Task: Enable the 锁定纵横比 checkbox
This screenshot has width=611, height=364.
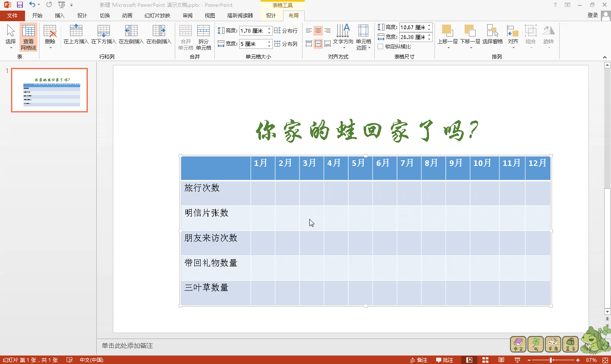Action: [x=380, y=46]
